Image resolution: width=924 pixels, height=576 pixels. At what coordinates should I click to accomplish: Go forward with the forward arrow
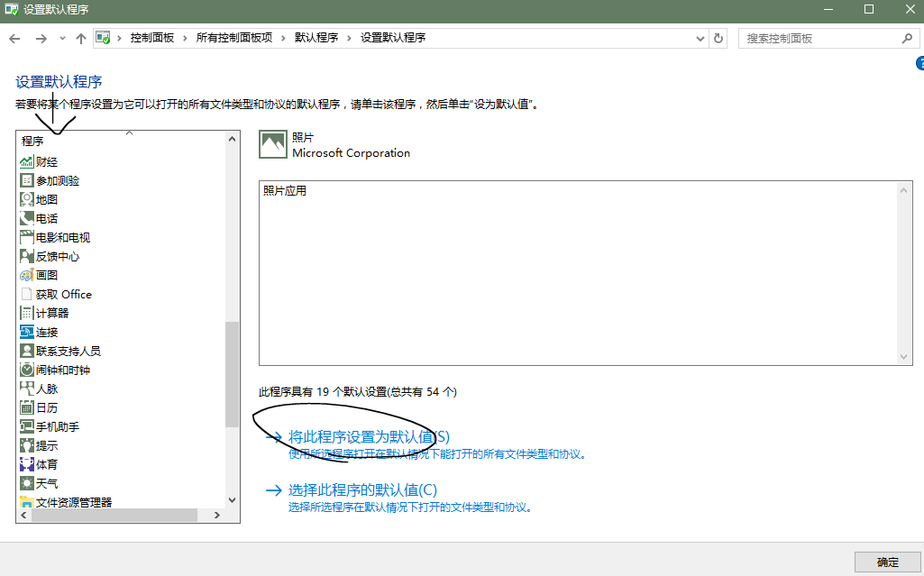point(41,38)
